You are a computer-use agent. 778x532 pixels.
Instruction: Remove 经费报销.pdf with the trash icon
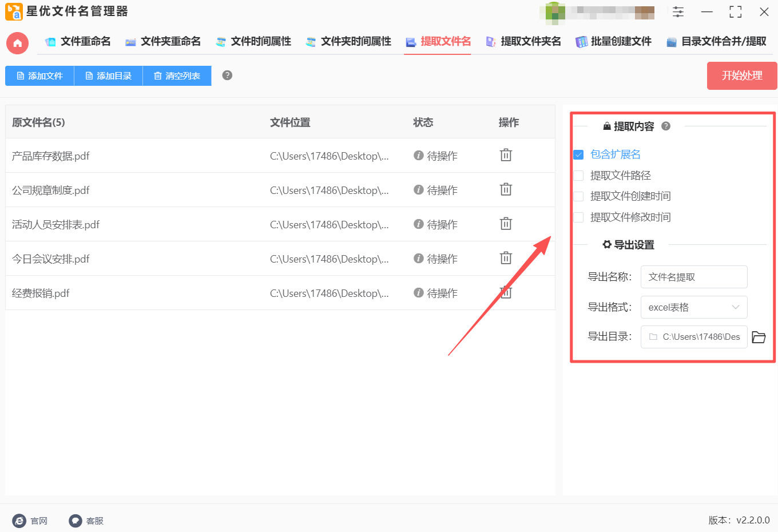coord(505,292)
